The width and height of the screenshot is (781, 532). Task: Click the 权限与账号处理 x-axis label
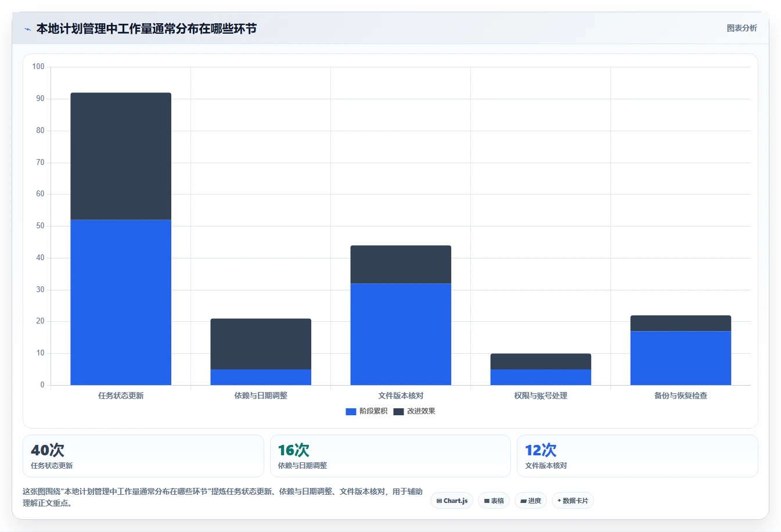pos(541,396)
